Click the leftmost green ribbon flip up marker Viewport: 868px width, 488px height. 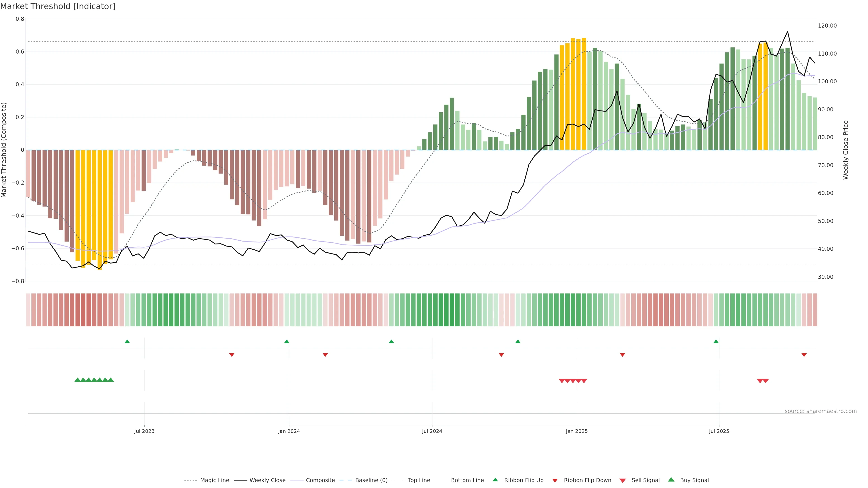pos(127,342)
